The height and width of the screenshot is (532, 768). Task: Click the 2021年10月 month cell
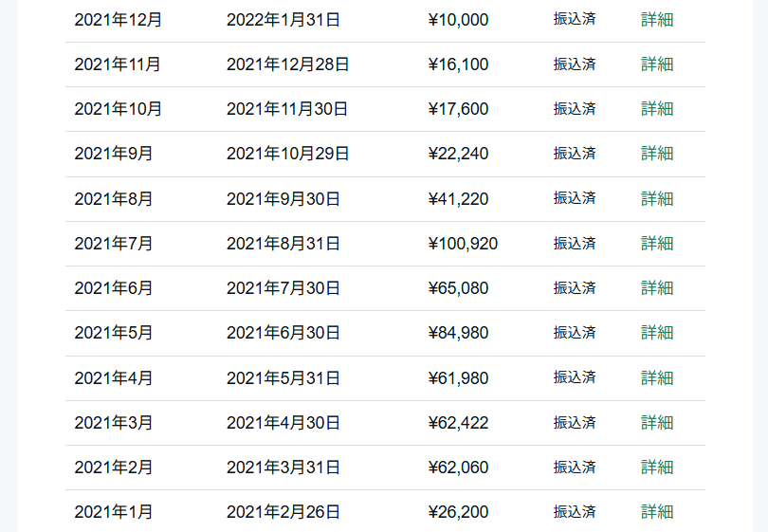(119, 109)
